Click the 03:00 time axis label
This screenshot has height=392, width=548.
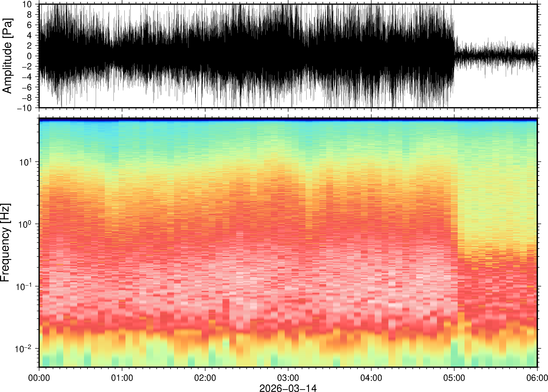[288, 378]
